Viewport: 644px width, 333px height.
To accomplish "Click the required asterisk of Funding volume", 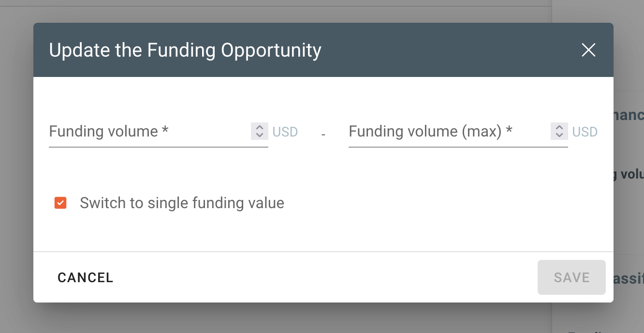I will [165, 131].
